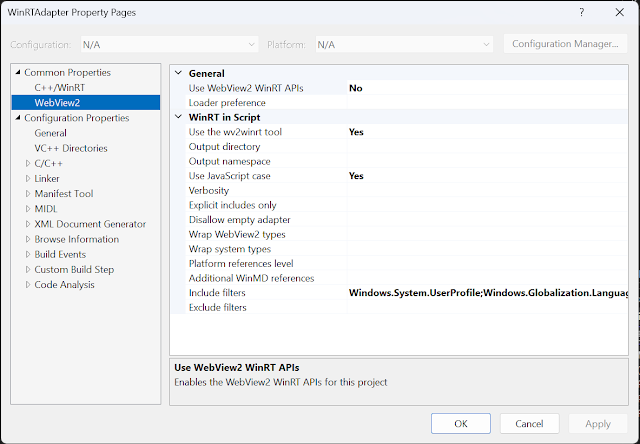Click the help question mark button
640x444 pixels.
tap(582, 12)
